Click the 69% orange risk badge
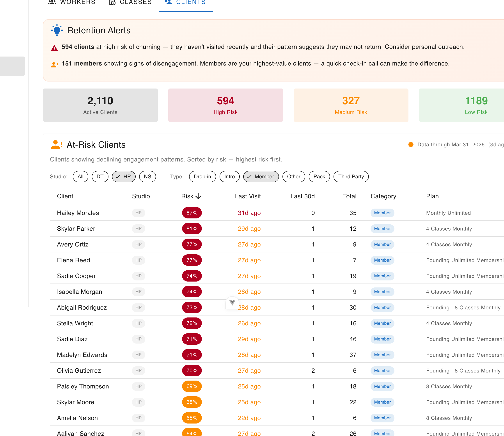Viewport: 504px width, 436px height. (x=192, y=386)
